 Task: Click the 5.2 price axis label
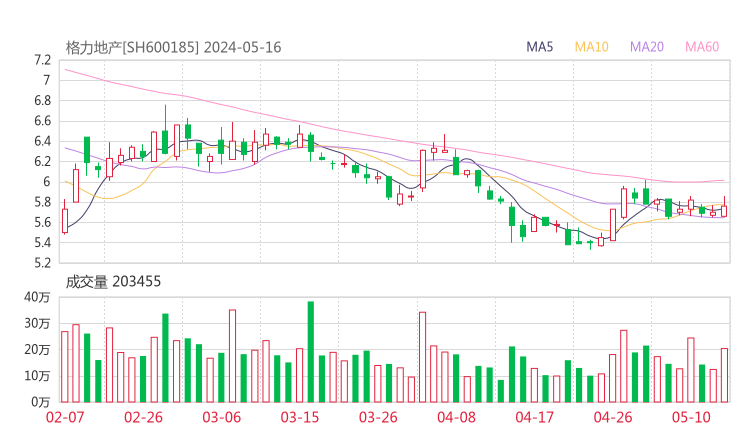pyautogui.click(x=42, y=263)
